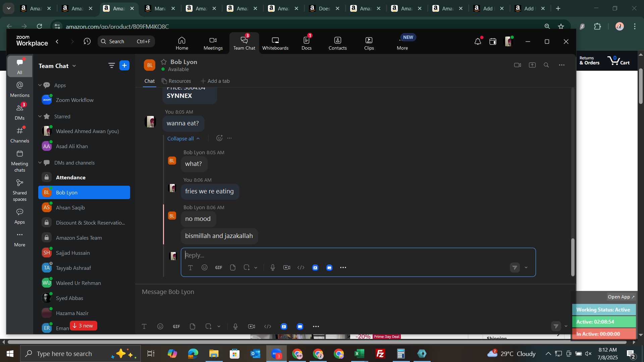This screenshot has width=644, height=362.
Task: Open send options dropdown in reply box
Action: pyautogui.click(x=526, y=267)
